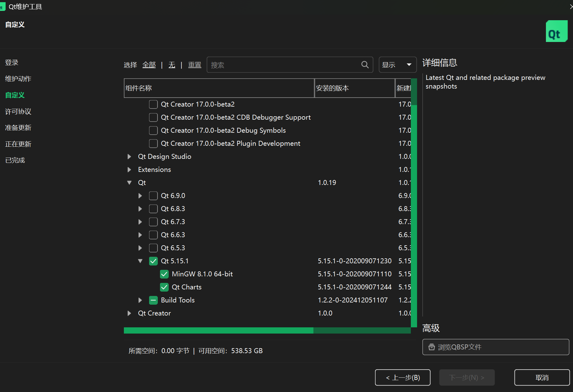573x392 pixels.
Task: Expand the Build Tools node
Action: (140, 300)
